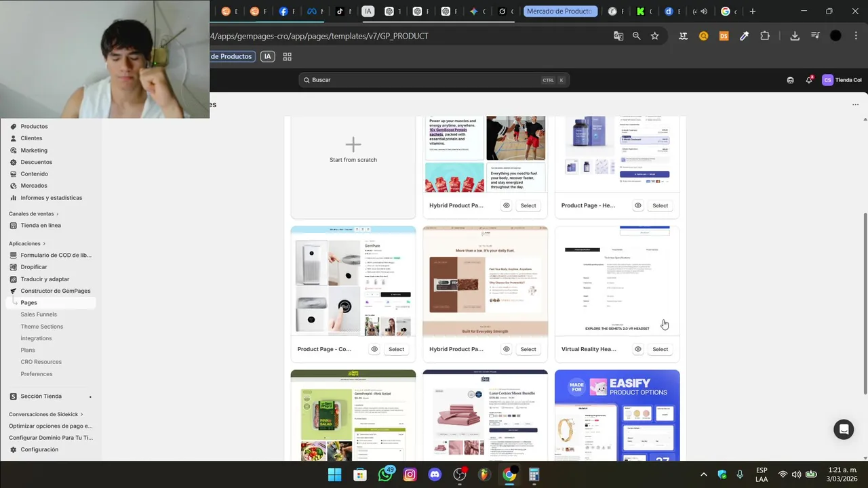This screenshot has width=868, height=488.
Task: Click the apps grid bookmark icon
Action: tap(287, 57)
